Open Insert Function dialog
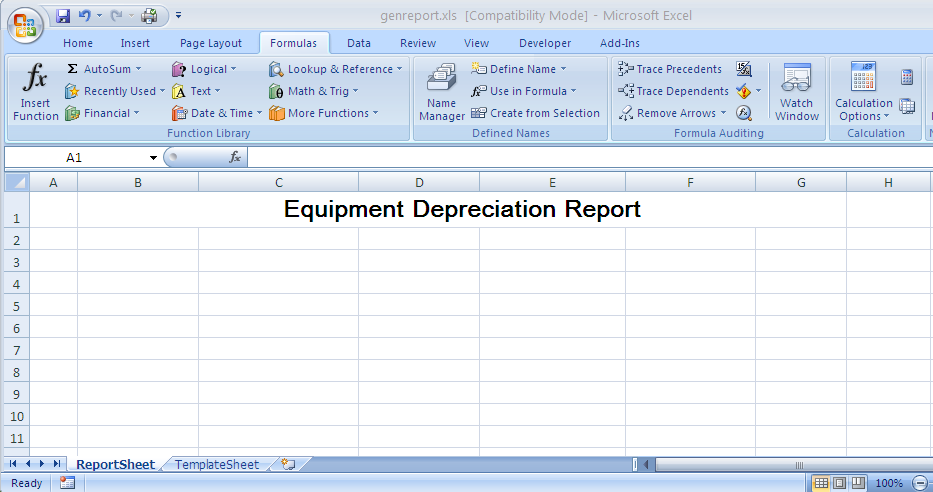Viewport: 933px width, 492px height. point(36,92)
